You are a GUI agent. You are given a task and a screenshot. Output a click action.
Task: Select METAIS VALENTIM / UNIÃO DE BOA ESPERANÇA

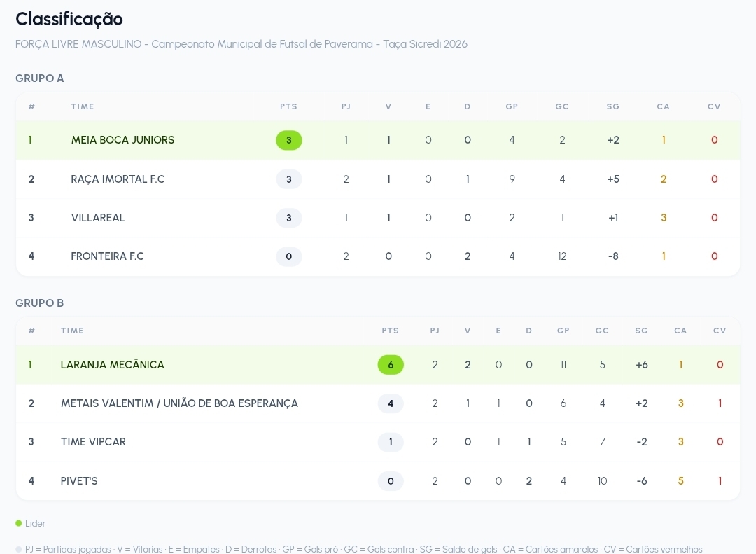(179, 403)
